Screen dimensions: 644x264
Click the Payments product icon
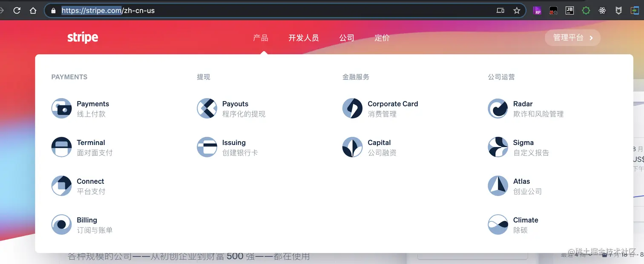pyautogui.click(x=61, y=108)
